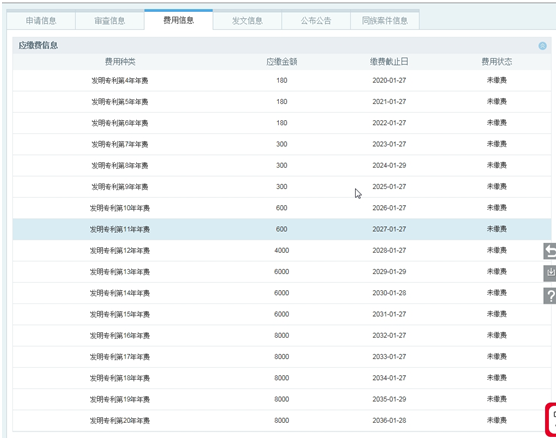Click the 缴费截止日 column header

389,62
